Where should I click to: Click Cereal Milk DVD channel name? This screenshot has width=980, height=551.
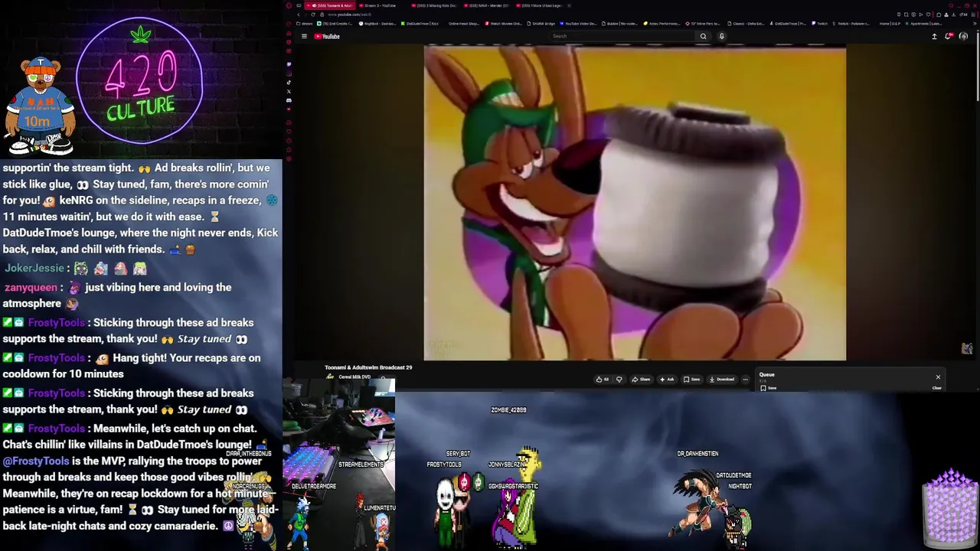click(x=354, y=377)
